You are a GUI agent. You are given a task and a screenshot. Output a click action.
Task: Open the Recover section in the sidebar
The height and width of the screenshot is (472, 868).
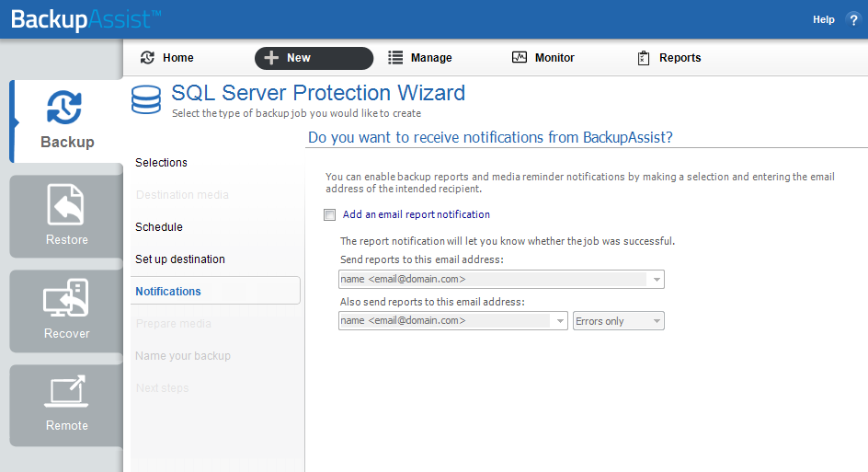coord(66,311)
